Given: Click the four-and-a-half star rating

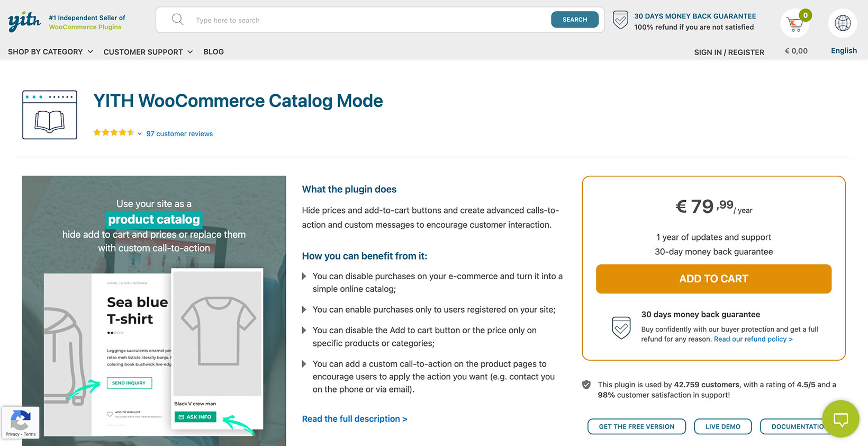Looking at the screenshot, I should pos(113,132).
